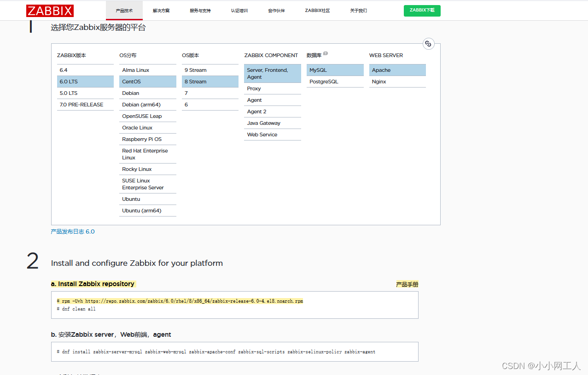Choose Debian distribution

[x=148, y=93]
